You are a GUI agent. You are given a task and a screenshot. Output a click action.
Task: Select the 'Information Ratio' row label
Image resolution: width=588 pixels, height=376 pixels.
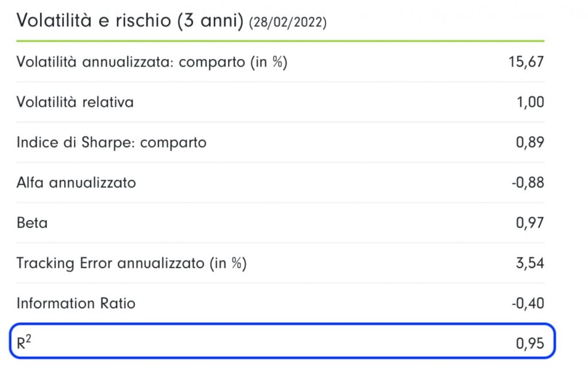pos(76,303)
